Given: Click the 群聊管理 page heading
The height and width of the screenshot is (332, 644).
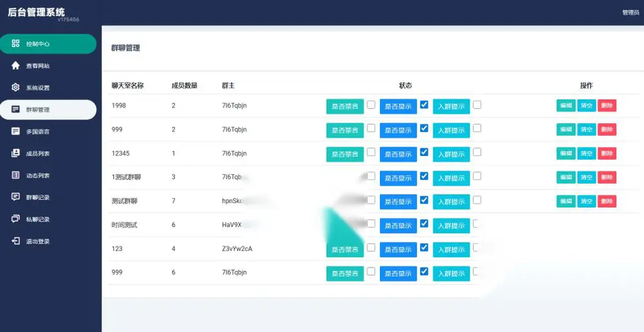Looking at the screenshot, I should [x=126, y=48].
